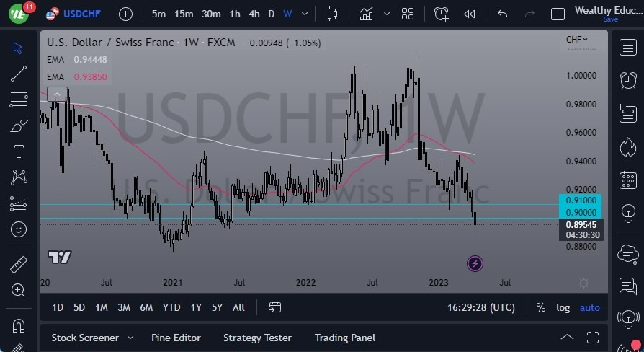This screenshot has width=644, height=352.
Task: Open the ideas stream panel
Action: pyautogui.click(x=628, y=318)
